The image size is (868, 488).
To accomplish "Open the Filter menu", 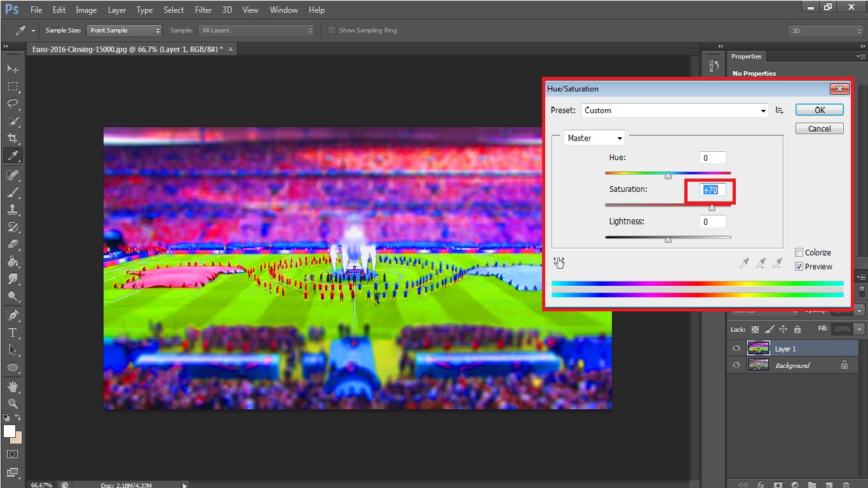I will (x=203, y=10).
